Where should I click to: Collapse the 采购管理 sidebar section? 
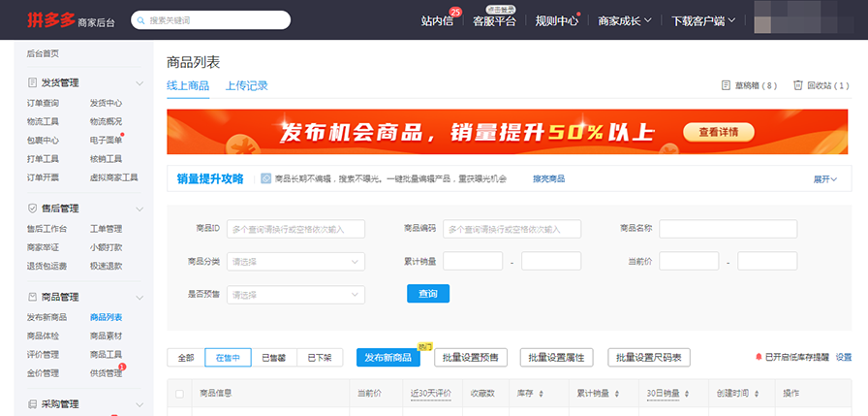[x=139, y=405]
